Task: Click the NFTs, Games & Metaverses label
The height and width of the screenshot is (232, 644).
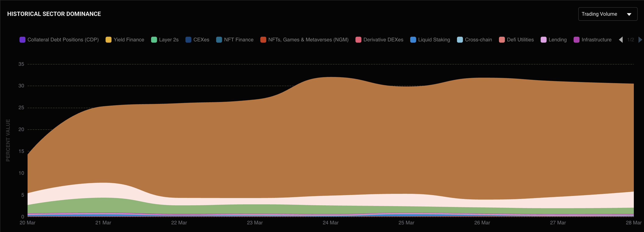Action: click(308, 40)
